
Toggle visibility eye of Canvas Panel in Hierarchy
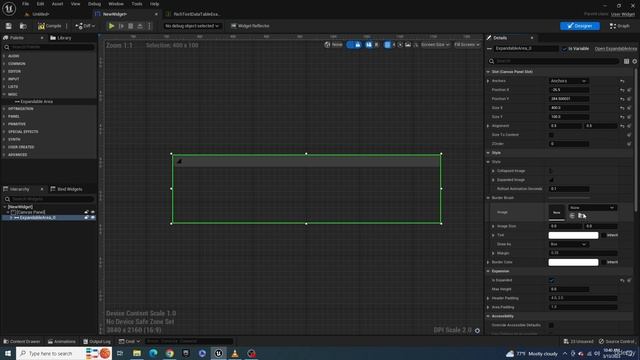tap(93, 212)
